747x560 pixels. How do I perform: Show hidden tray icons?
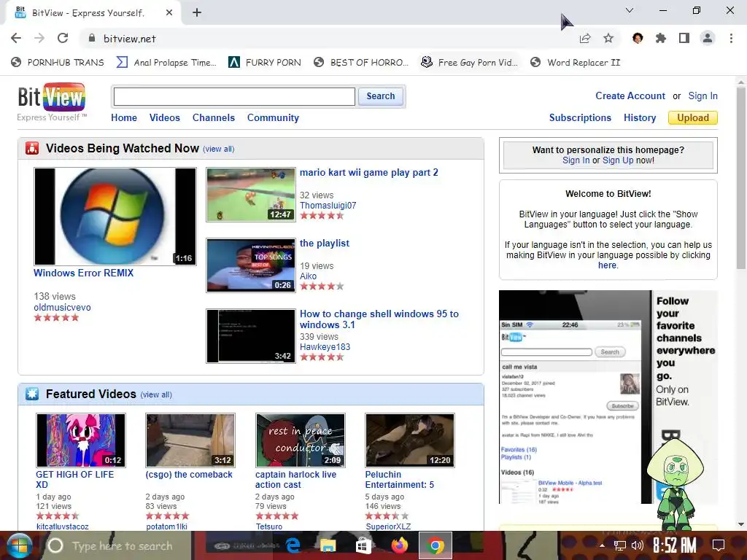click(602, 545)
